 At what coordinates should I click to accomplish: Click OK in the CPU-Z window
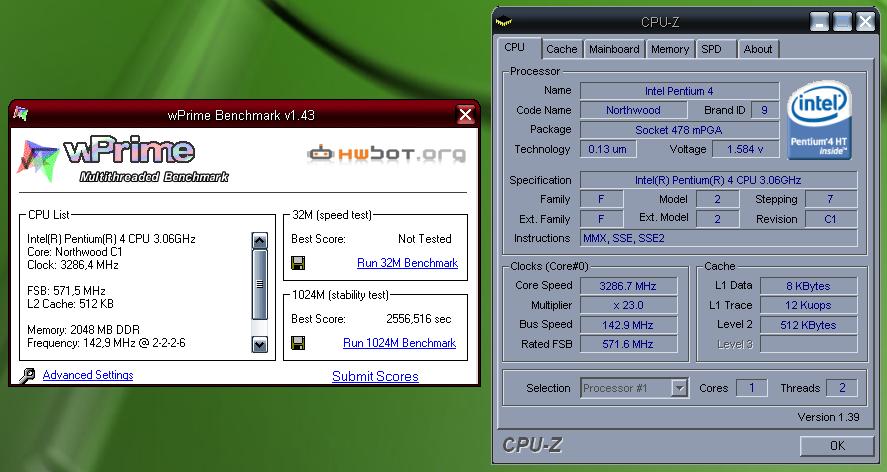pos(837,445)
